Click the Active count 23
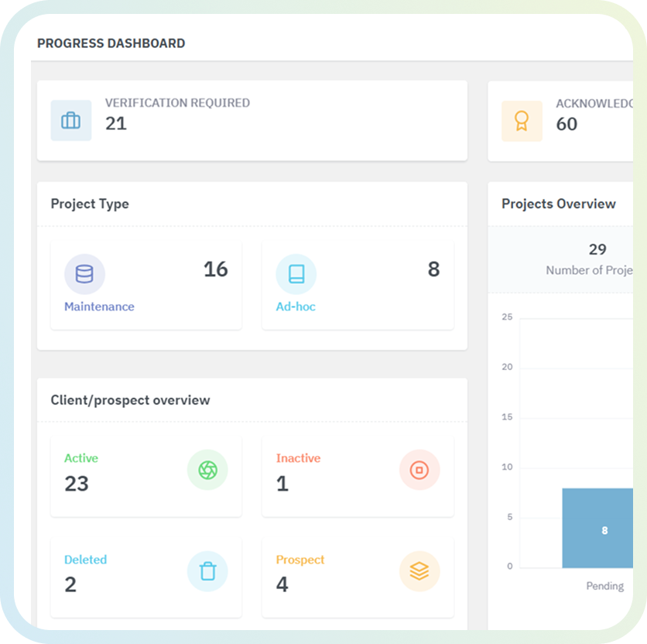Image resolution: width=647 pixels, height=644 pixels. 77,484
